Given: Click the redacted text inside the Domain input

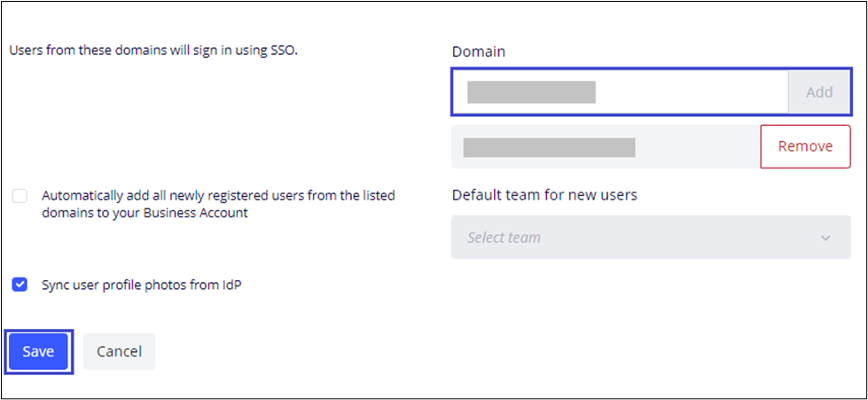Looking at the screenshot, I should [x=531, y=92].
